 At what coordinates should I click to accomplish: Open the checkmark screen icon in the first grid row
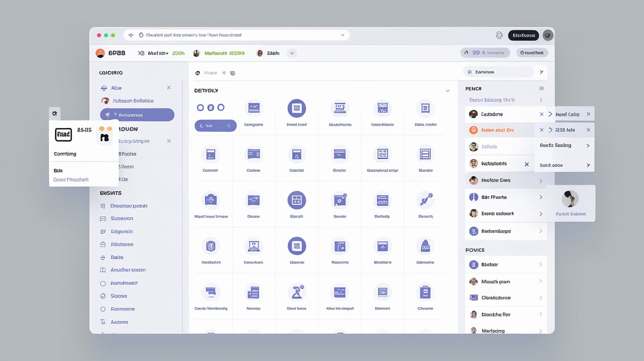tap(254, 108)
